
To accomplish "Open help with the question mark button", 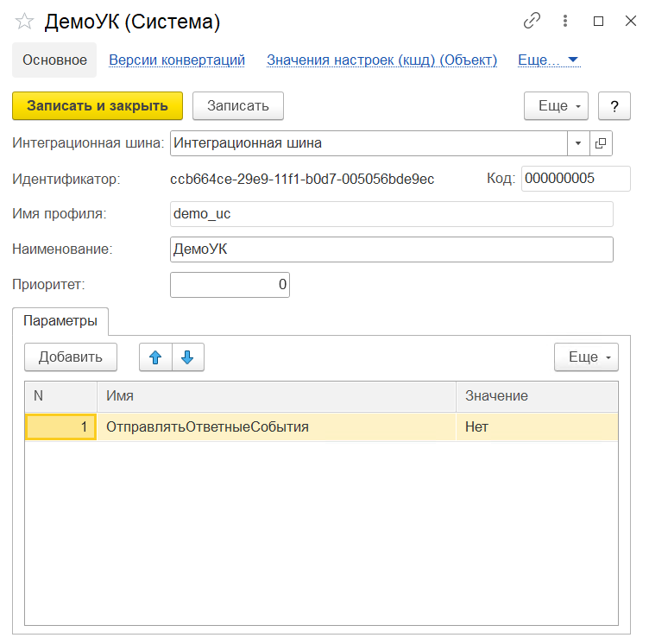I will (614, 106).
